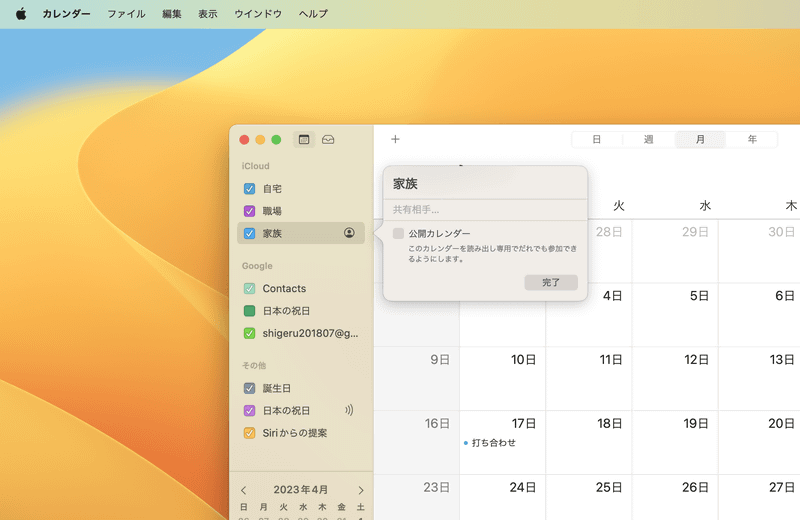Switch to 日 day view

[596, 139]
